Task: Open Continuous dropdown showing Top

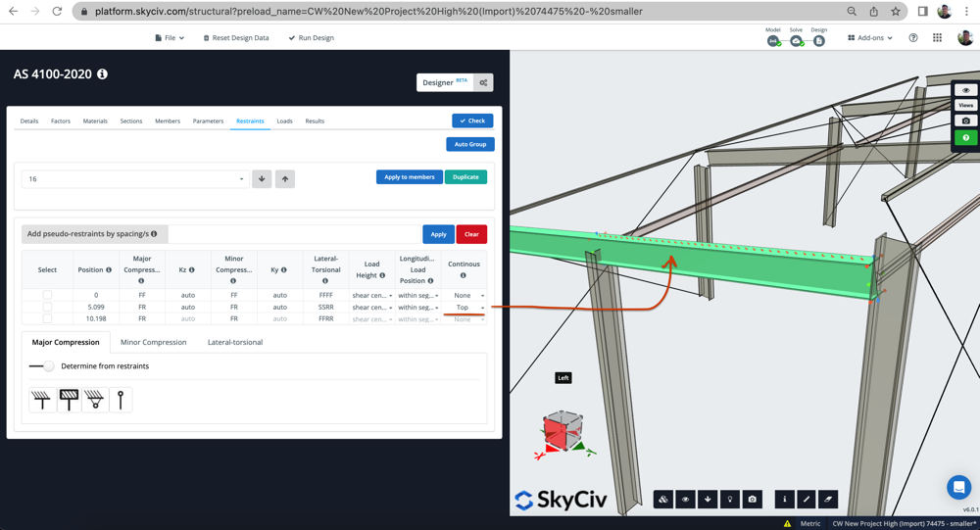Action: click(x=465, y=307)
